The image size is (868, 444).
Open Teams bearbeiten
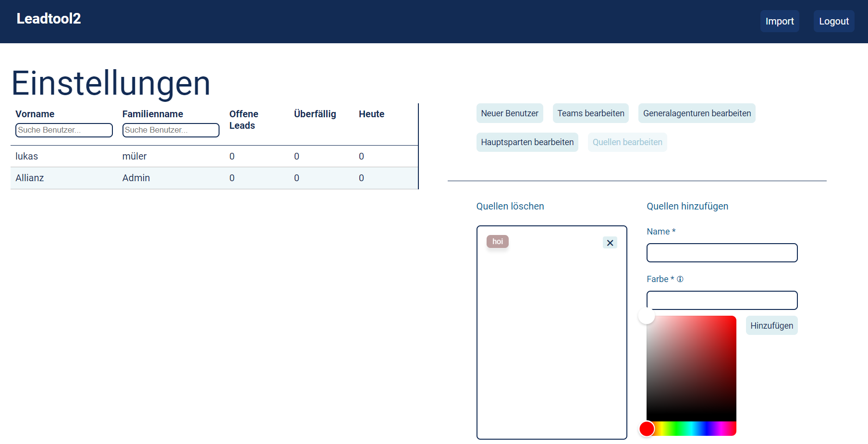tap(591, 113)
